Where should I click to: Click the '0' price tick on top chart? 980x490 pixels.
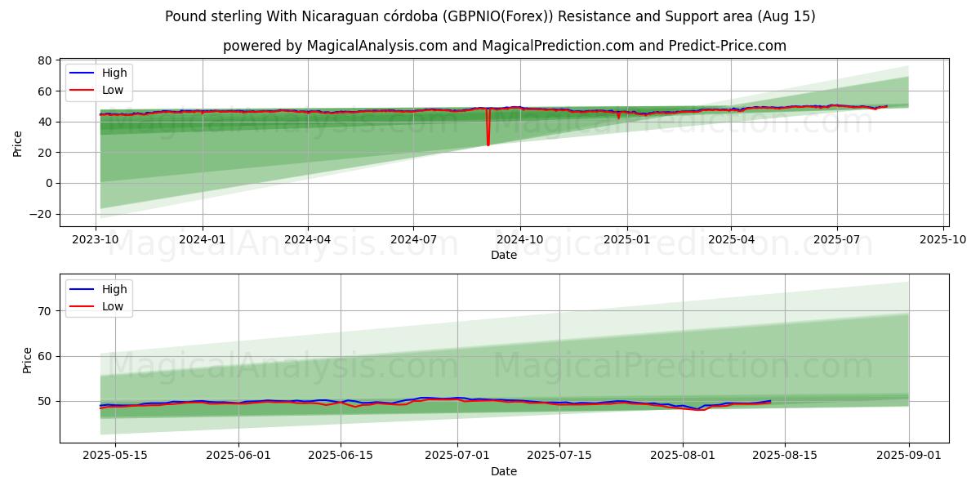(x=49, y=183)
